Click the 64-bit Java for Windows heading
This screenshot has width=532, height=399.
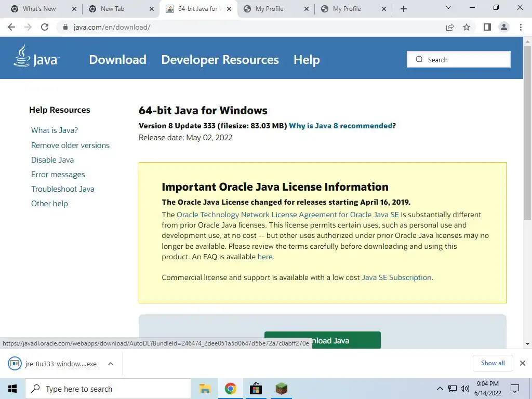203,110
